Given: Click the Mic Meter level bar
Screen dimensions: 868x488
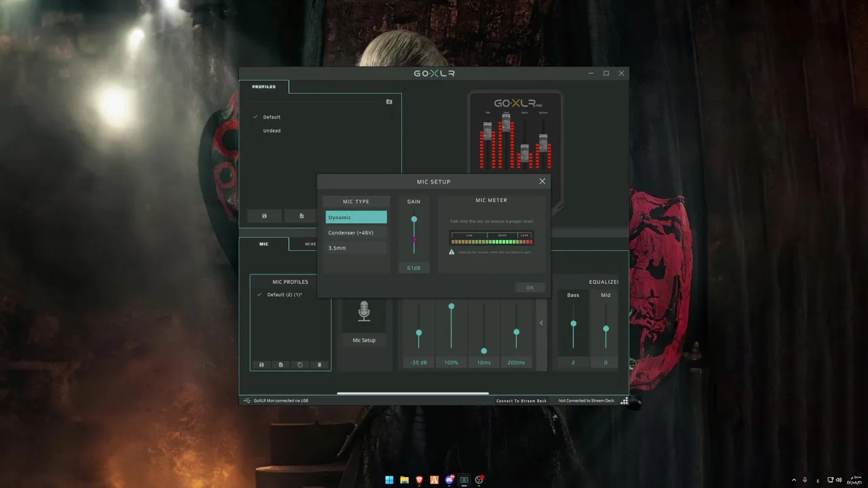Looking at the screenshot, I should click(x=492, y=241).
